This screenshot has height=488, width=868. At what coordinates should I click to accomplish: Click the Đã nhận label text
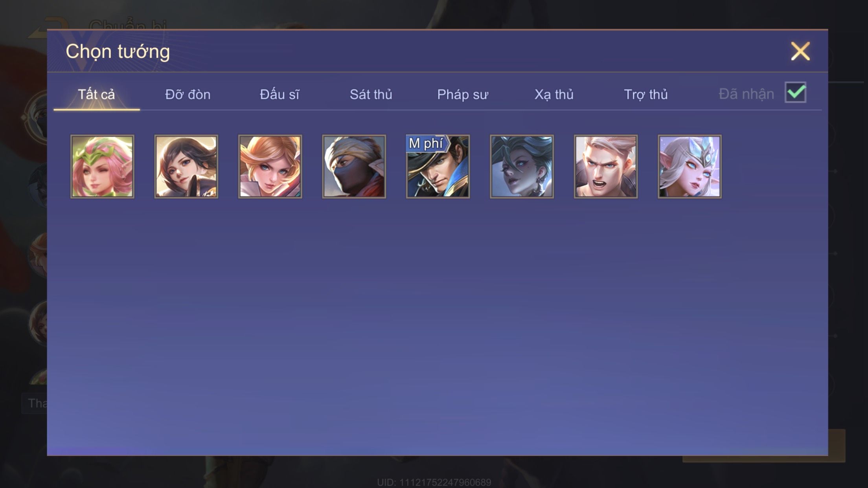(x=747, y=94)
